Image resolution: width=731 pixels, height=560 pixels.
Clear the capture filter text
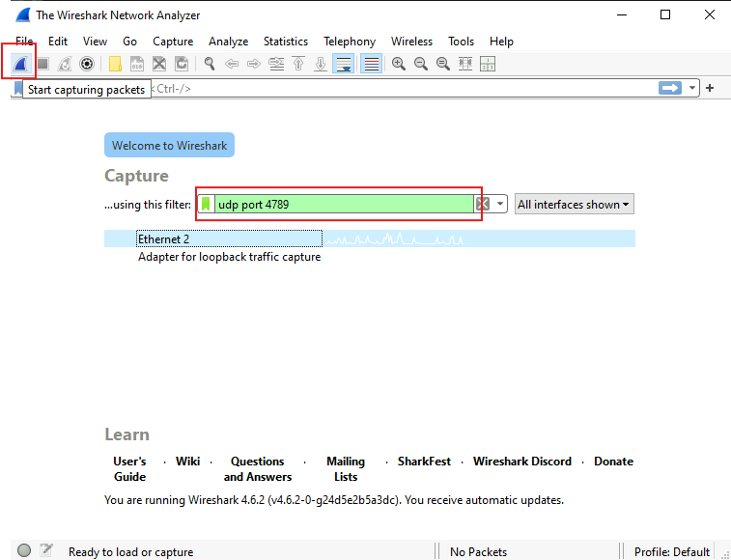pos(483,204)
